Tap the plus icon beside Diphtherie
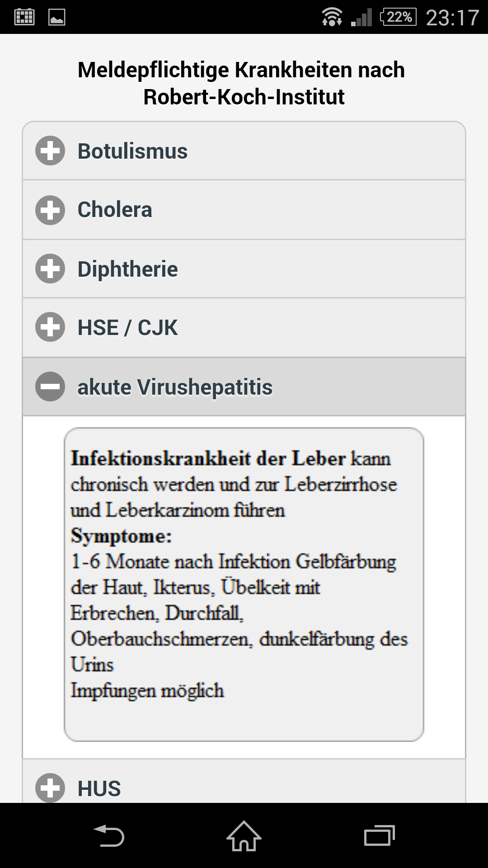 50,269
